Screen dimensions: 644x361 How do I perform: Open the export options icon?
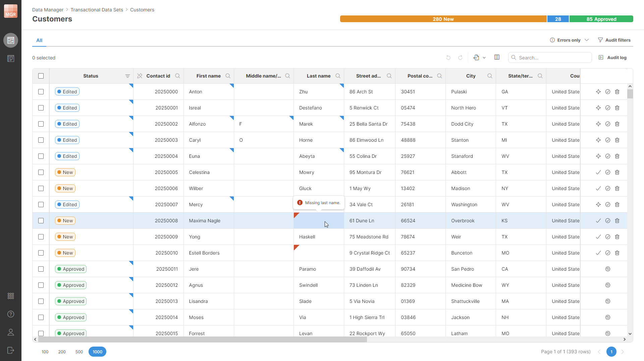(x=477, y=57)
